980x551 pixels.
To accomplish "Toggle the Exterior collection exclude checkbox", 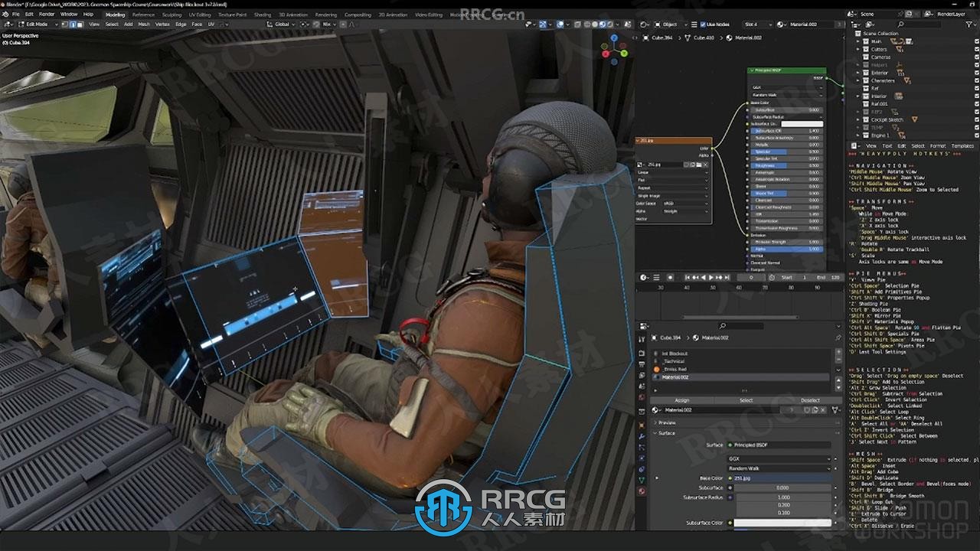I will tap(977, 73).
